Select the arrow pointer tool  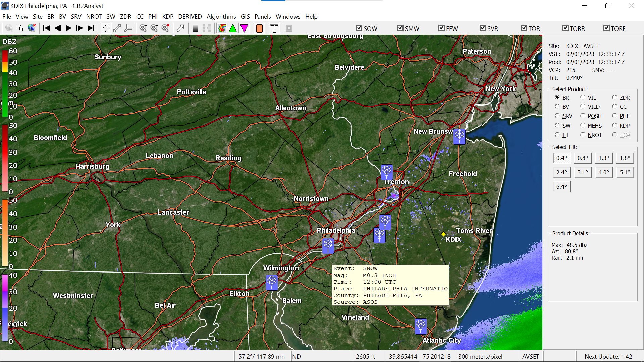click(180, 28)
